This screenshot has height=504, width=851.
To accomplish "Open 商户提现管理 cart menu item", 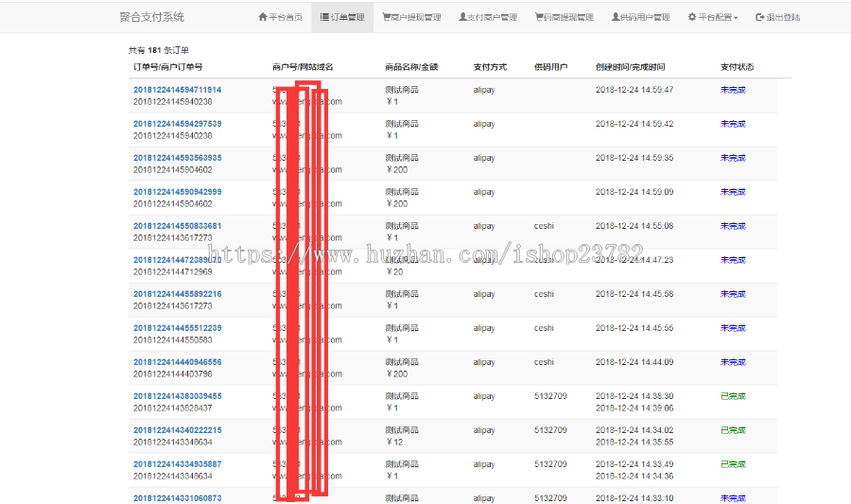I will click(411, 17).
